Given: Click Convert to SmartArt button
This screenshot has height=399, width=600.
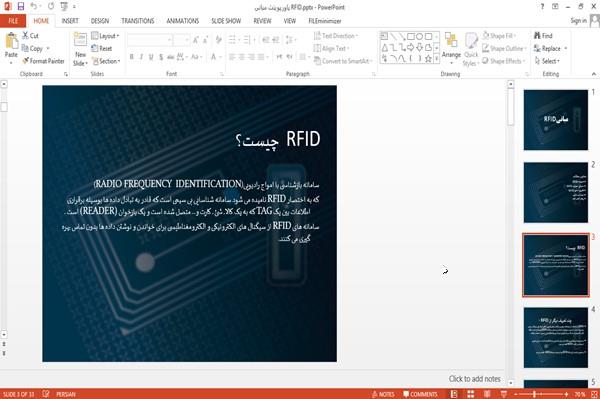Looking at the screenshot, I should tap(342, 61).
